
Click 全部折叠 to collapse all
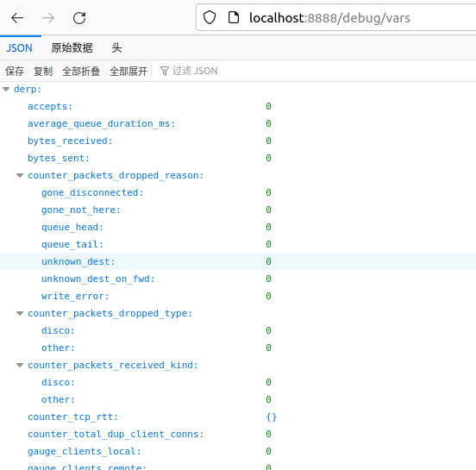[x=81, y=71]
